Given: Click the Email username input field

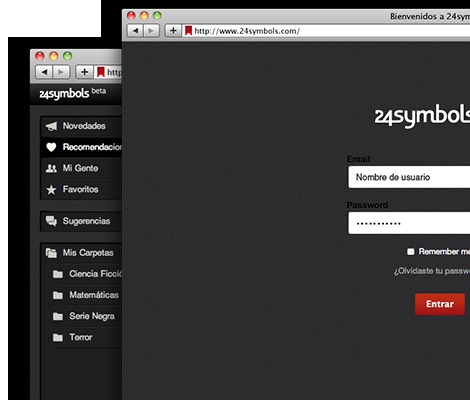Looking at the screenshot, I should click(x=409, y=177).
